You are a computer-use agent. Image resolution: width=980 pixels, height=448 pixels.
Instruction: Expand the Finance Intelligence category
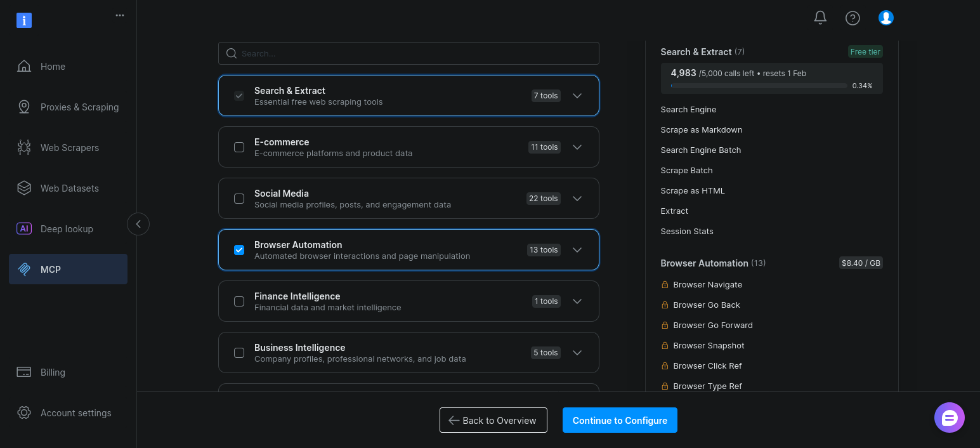[x=577, y=301]
